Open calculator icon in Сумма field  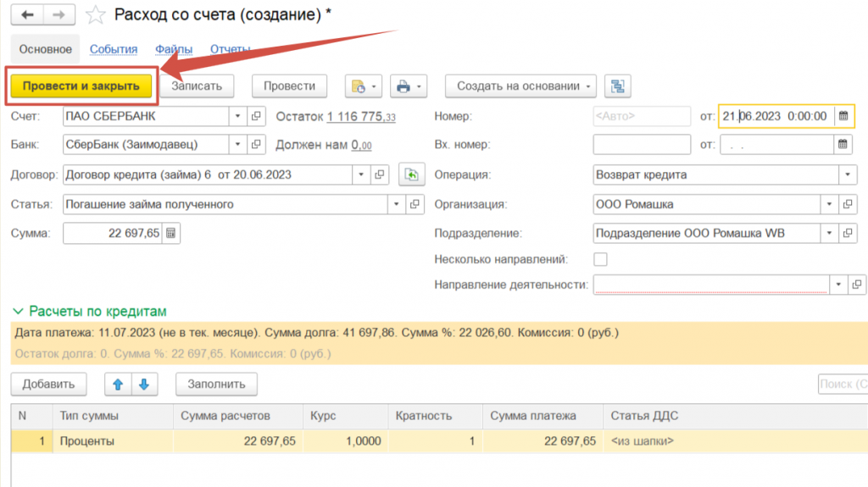pos(170,233)
